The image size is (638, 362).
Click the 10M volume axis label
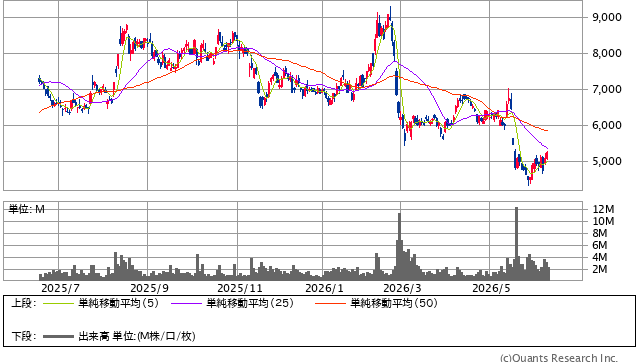603,221
